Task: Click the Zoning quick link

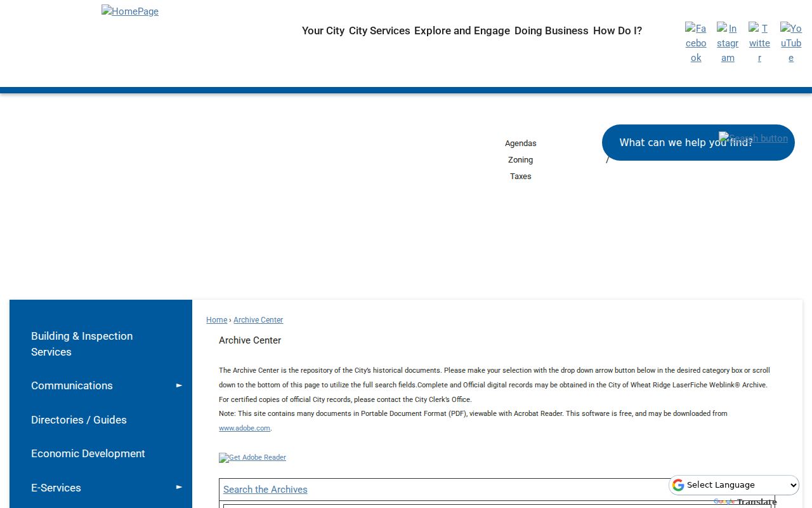Action: (x=521, y=160)
